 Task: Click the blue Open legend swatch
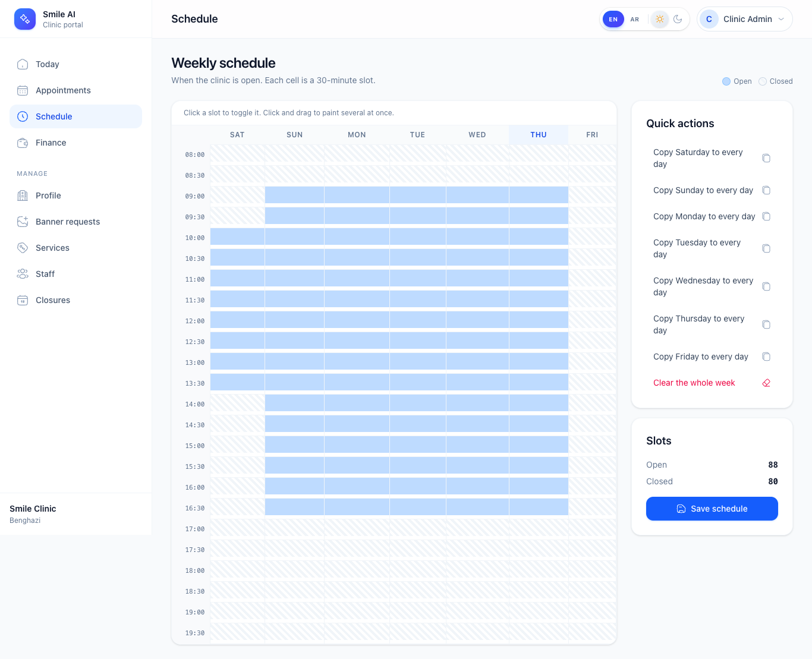(x=726, y=81)
